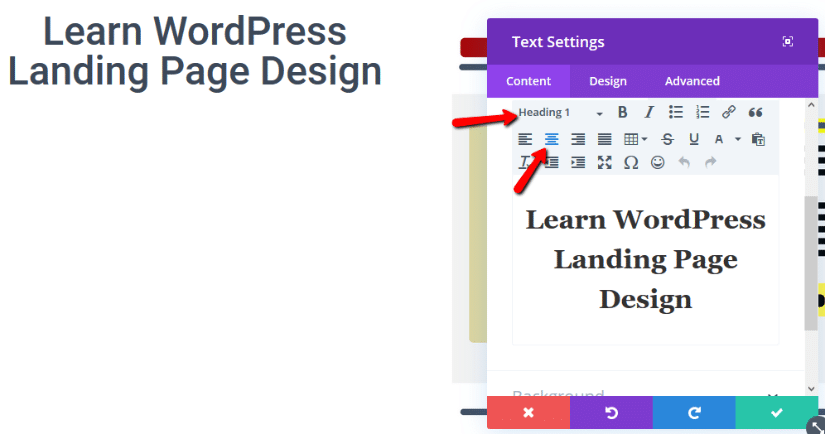Click the paste as text icon
This screenshot has width=825, height=434.
tap(758, 139)
